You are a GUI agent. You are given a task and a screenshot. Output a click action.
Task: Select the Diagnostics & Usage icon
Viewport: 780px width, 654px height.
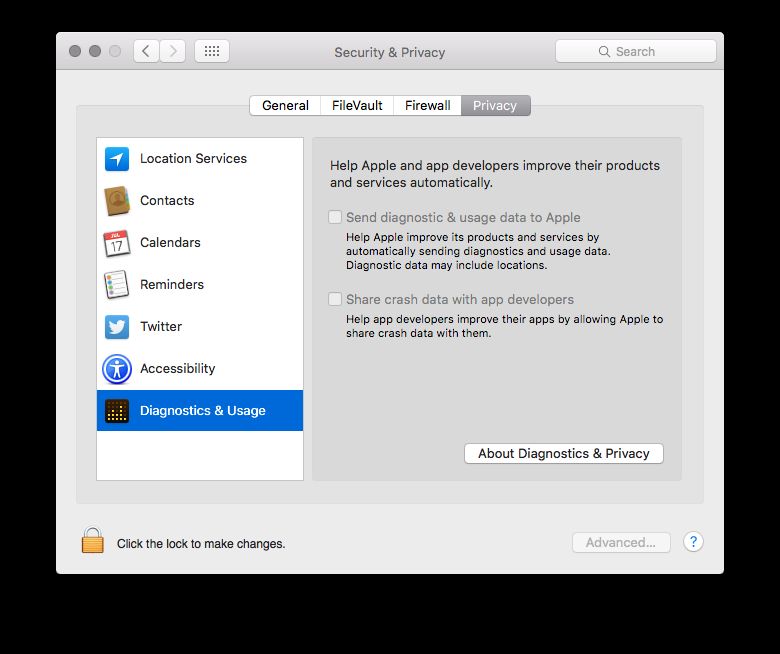[117, 411]
